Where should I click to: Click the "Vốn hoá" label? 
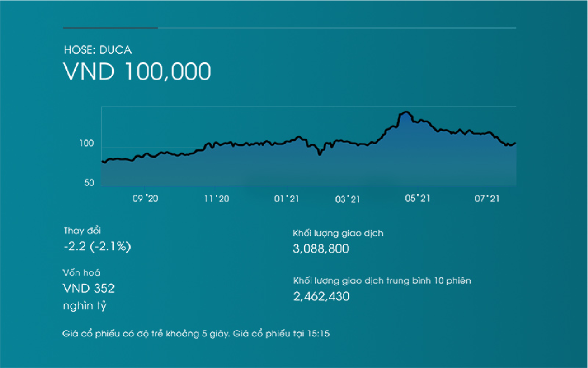[82, 273]
